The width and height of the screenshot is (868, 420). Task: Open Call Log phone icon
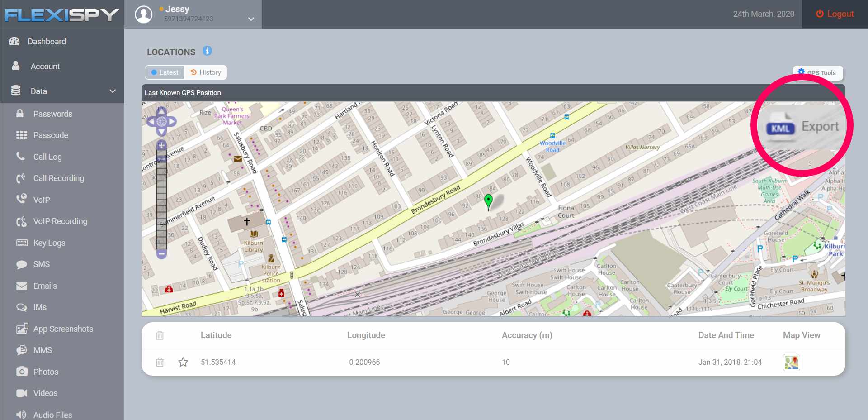(21, 157)
